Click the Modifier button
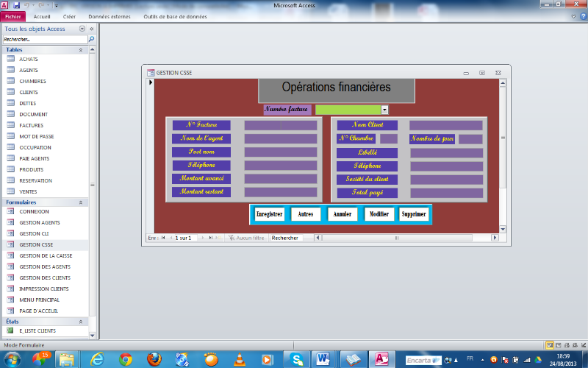 click(x=379, y=214)
